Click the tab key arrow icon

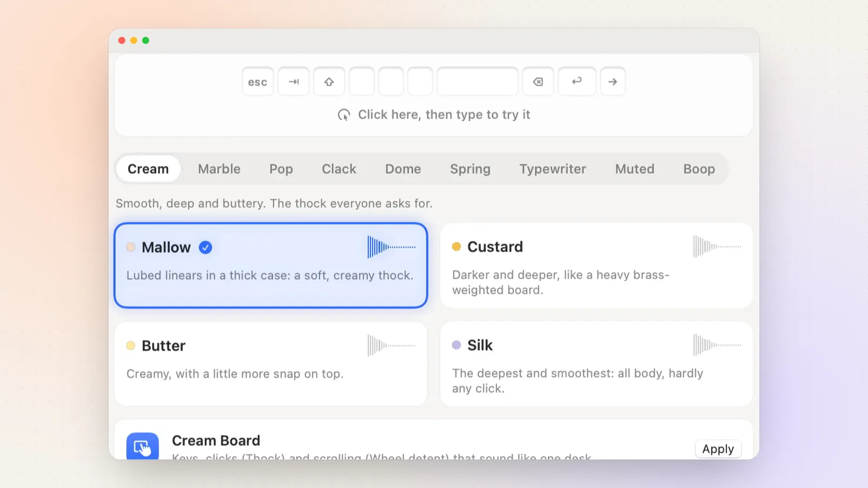pos(294,82)
